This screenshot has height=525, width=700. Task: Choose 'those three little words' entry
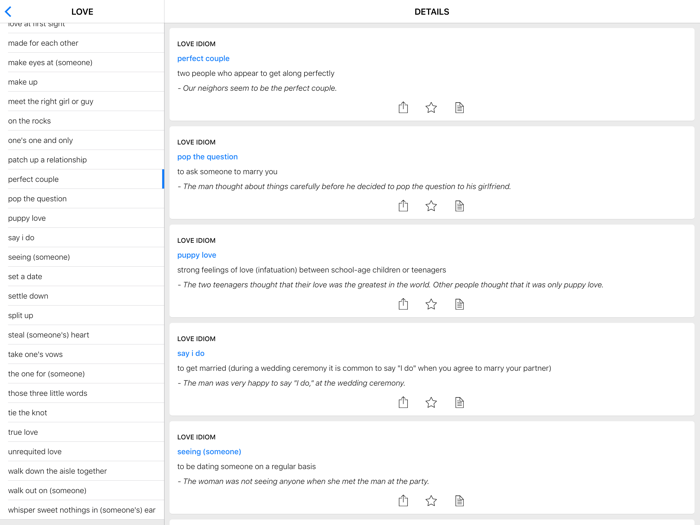point(82,393)
